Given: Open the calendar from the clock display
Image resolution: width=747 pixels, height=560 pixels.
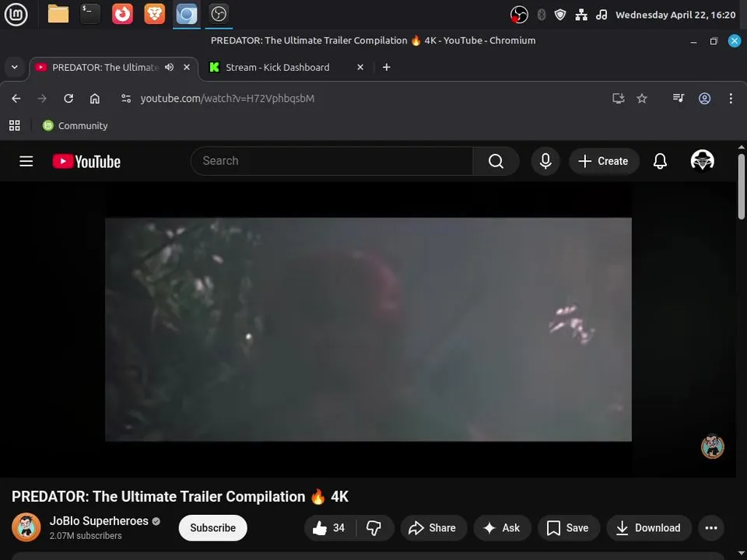Looking at the screenshot, I should pos(675,15).
